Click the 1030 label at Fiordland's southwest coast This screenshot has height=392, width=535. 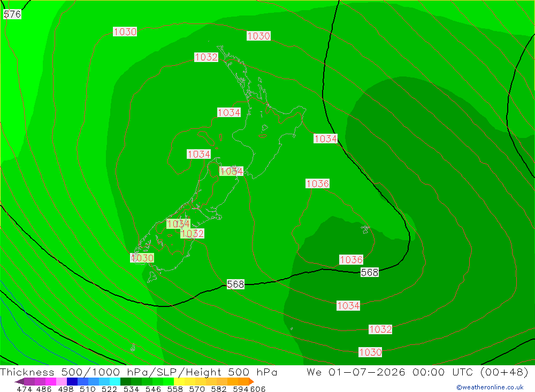(142, 258)
